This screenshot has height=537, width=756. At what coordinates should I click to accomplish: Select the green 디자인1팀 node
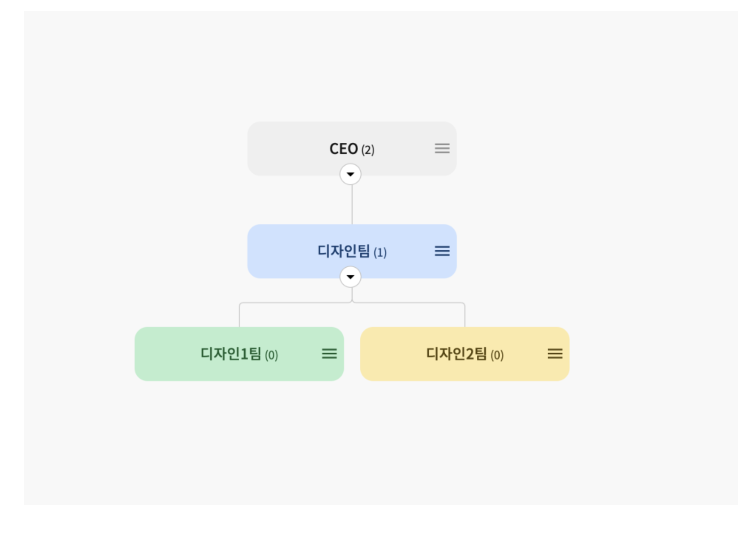coord(239,354)
